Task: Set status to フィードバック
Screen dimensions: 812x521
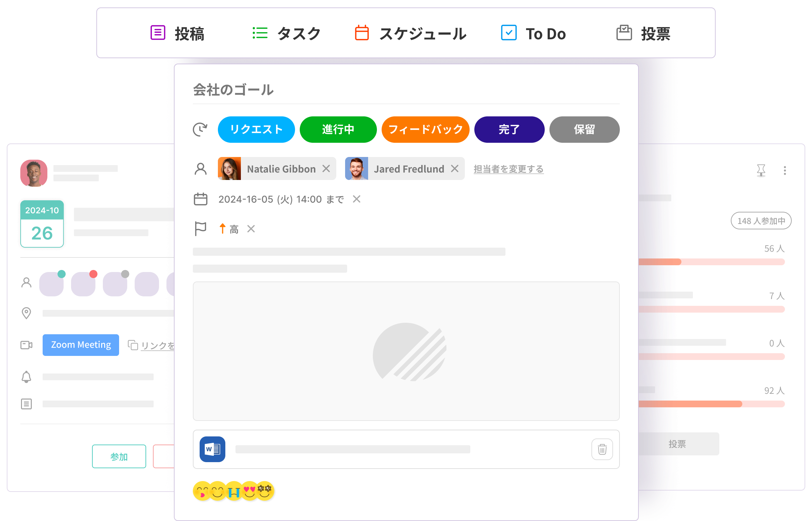Action: [425, 130]
